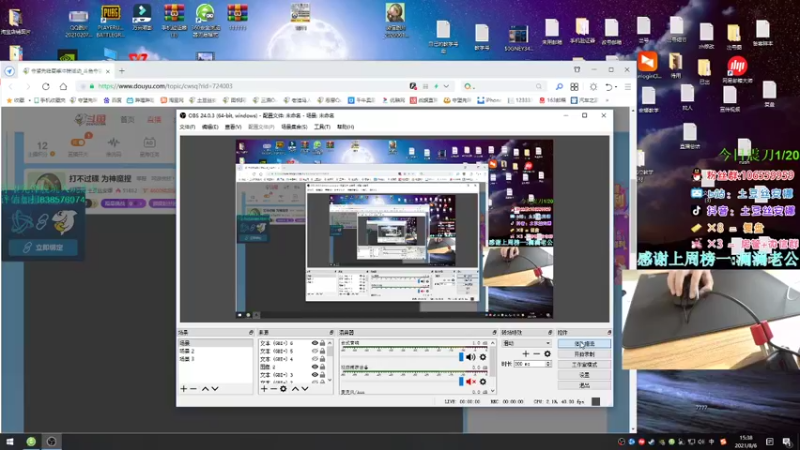Open the gear settings of the first mixer channel
Screen dimensions: 800x450
click(483, 357)
